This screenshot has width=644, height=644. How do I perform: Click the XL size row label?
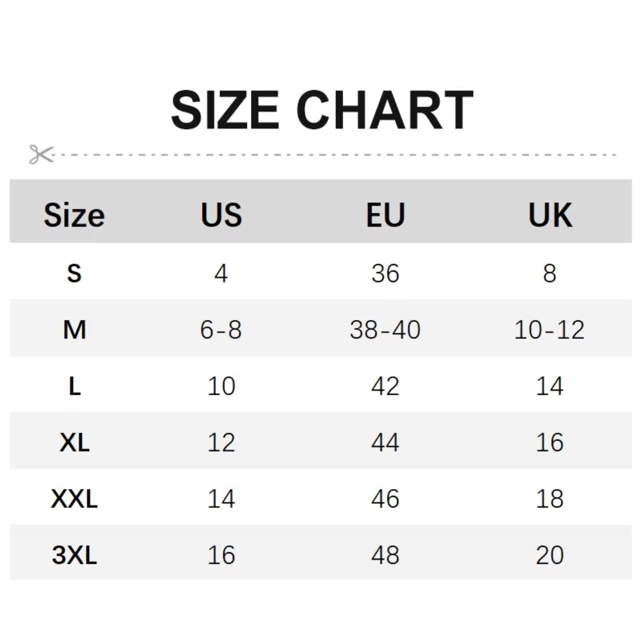[74, 442]
